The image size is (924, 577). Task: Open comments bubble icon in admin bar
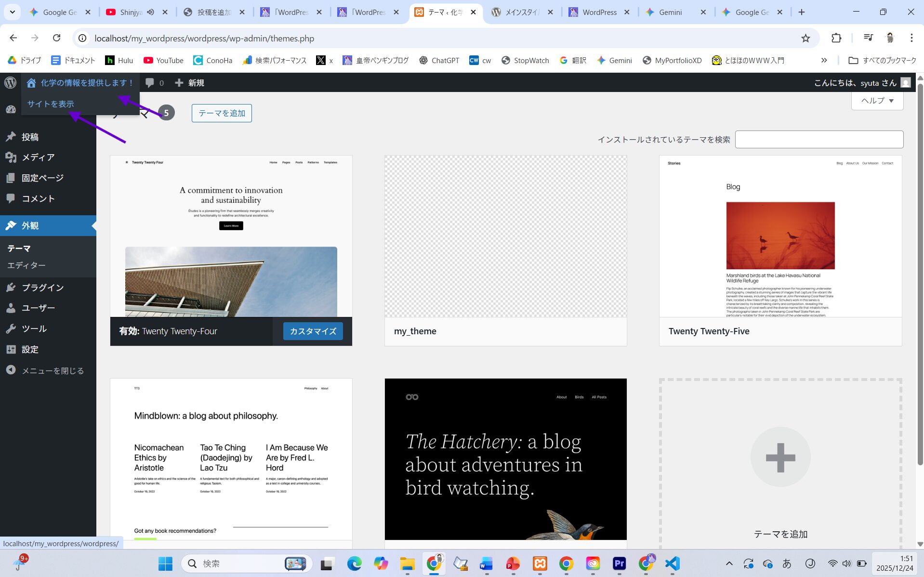(x=150, y=83)
